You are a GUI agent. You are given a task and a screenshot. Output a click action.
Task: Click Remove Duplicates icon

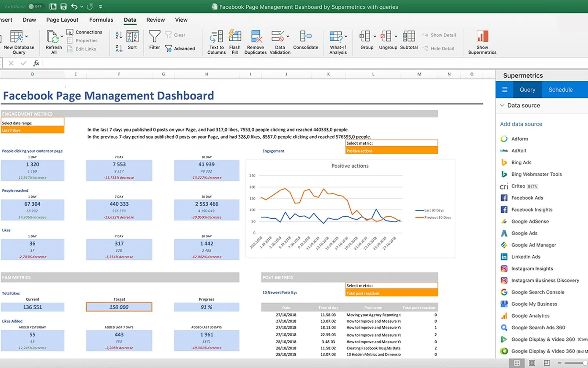pos(256,37)
